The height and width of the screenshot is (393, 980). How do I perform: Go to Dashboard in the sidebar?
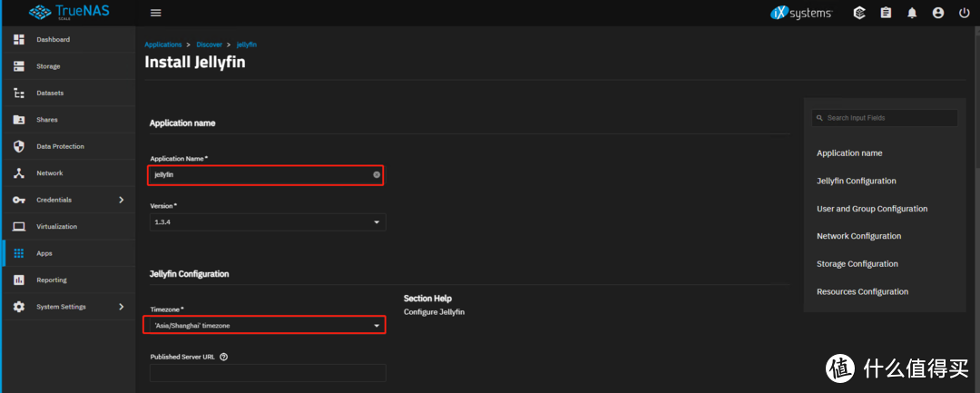(x=53, y=40)
